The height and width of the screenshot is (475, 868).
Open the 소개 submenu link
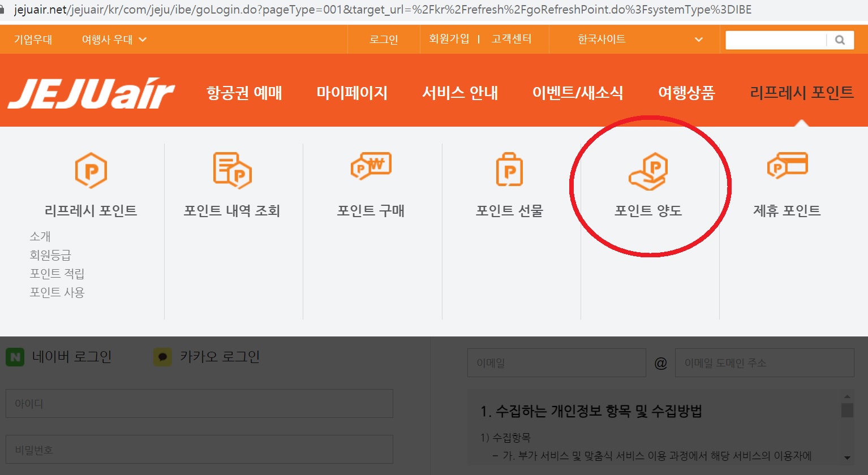coord(40,236)
